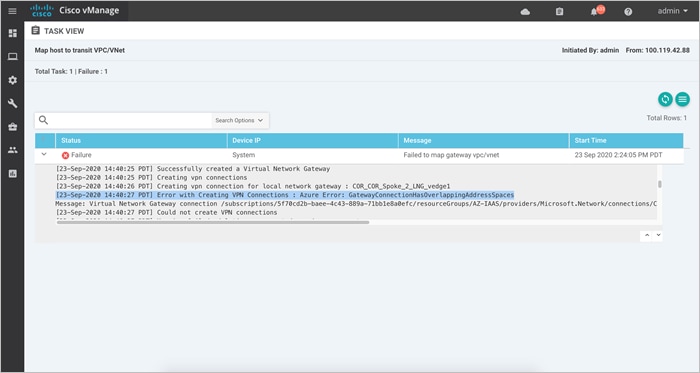The width and height of the screenshot is (700, 373).
Task: Click the cloud icon in header
Action: coord(525,12)
